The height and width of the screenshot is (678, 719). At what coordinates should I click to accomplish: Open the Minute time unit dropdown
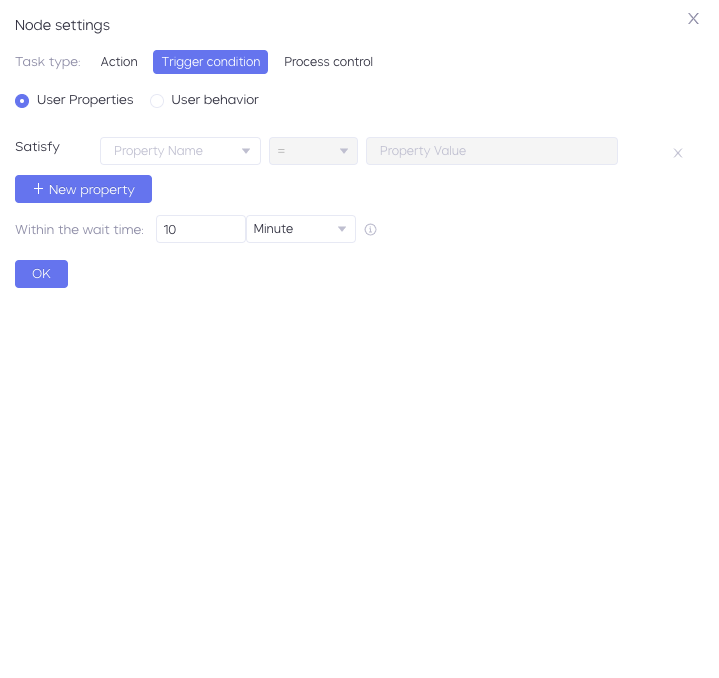pos(301,229)
